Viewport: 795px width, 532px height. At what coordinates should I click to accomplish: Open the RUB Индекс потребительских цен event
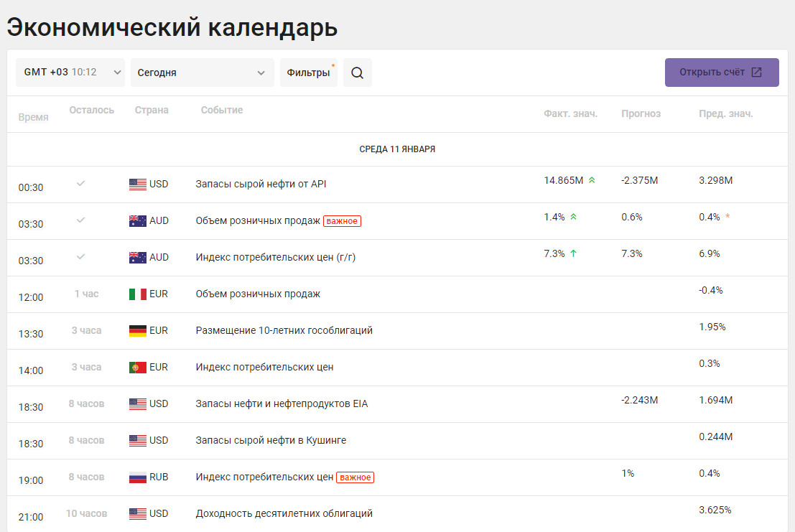pos(265,477)
